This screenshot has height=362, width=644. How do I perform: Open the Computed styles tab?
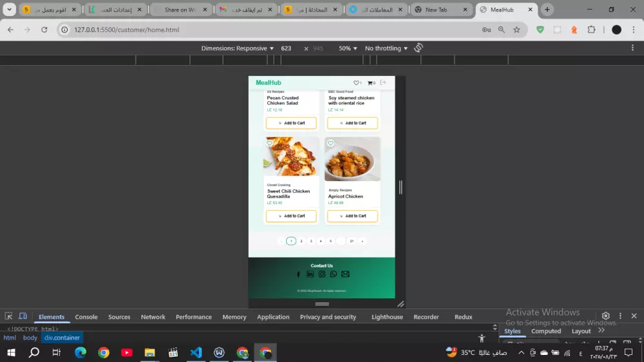point(546,331)
